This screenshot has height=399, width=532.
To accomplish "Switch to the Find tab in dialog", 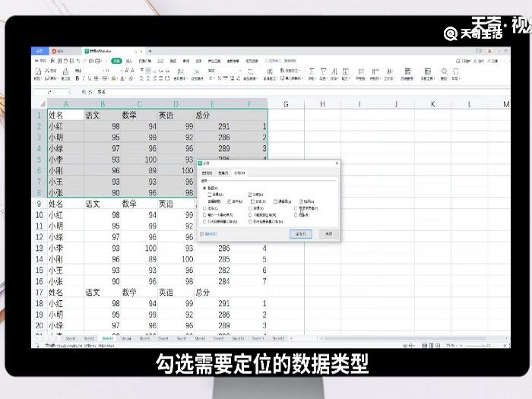I will click(x=207, y=173).
